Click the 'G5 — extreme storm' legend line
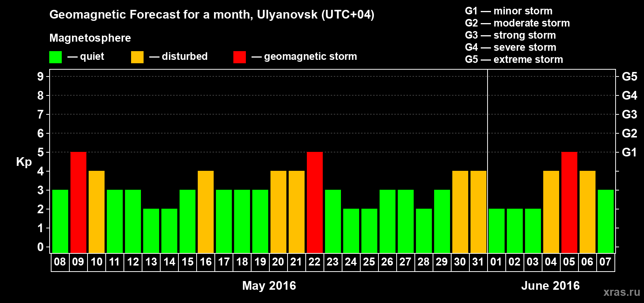The width and height of the screenshot is (644, 303). [514, 59]
